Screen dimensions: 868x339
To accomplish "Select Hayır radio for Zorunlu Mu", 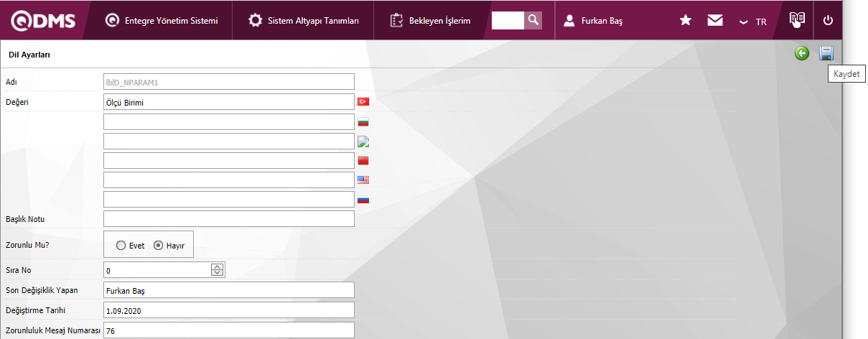I will [x=159, y=245].
